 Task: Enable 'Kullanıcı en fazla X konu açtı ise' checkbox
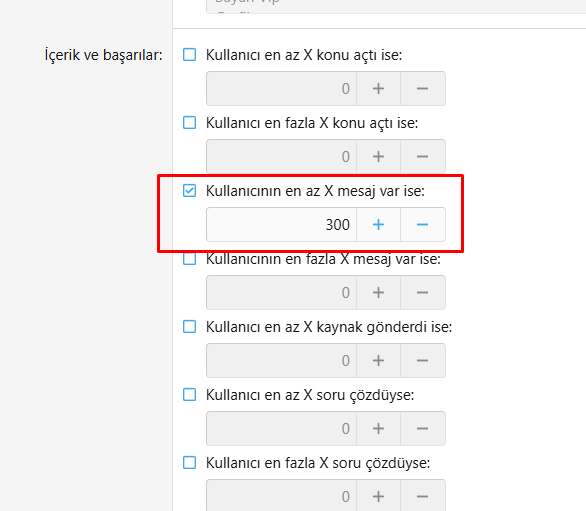coord(189,123)
